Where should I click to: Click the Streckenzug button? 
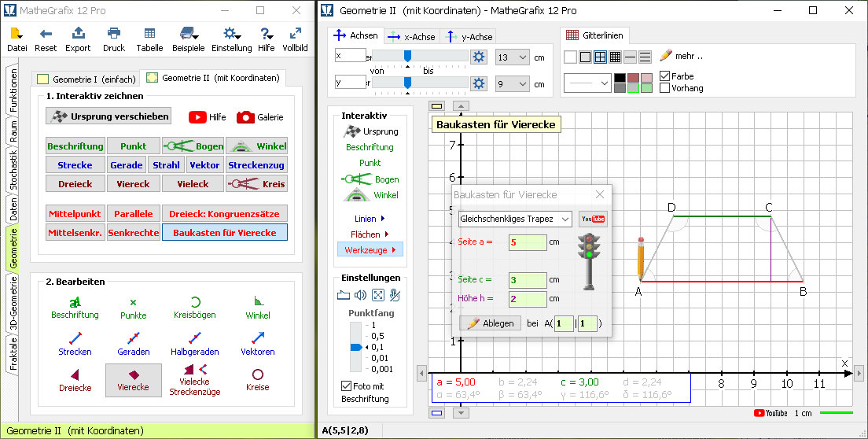tap(256, 165)
